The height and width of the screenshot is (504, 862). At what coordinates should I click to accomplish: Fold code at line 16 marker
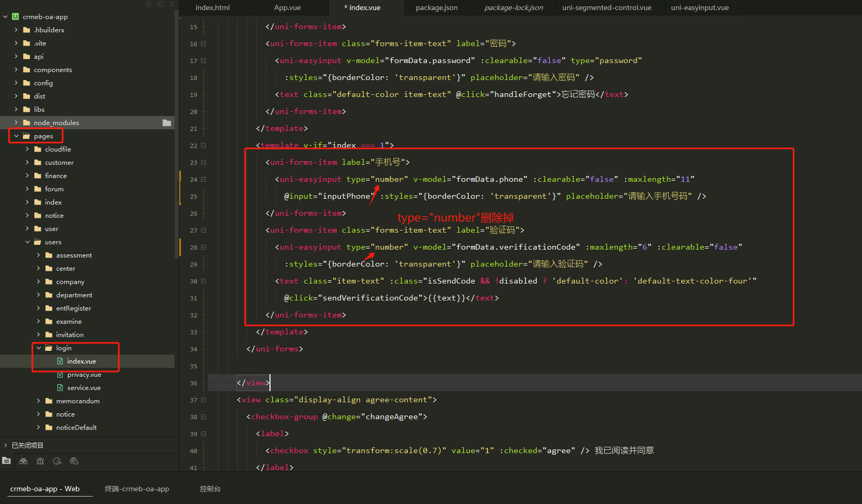point(204,43)
